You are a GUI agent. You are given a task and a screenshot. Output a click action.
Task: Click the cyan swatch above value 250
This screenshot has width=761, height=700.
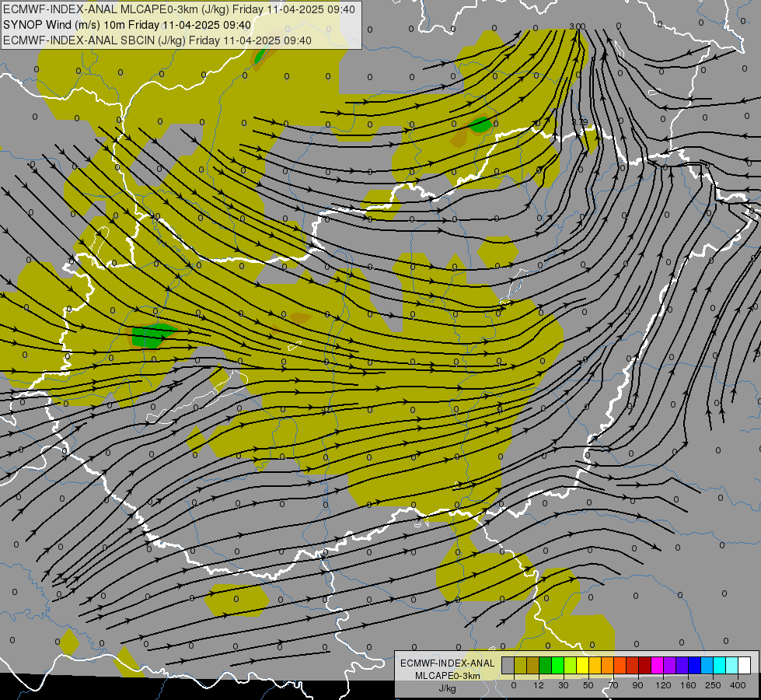pyautogui.click(x=720, y=666)
